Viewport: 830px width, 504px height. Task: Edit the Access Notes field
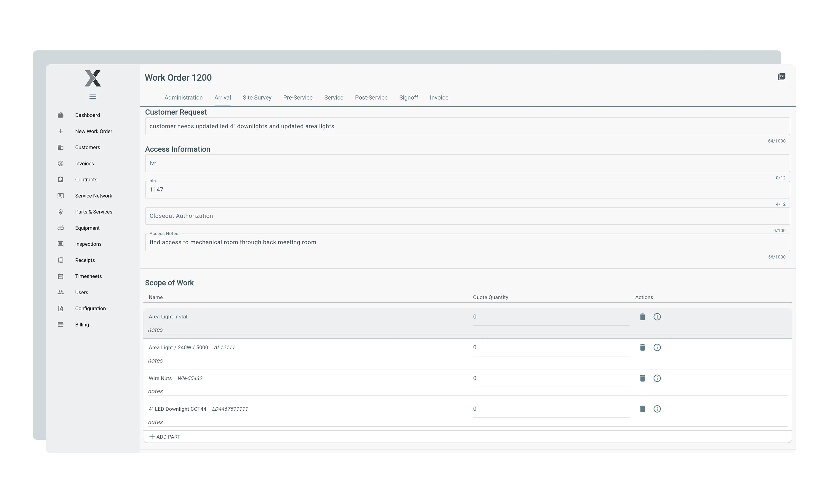click(467, 242)
